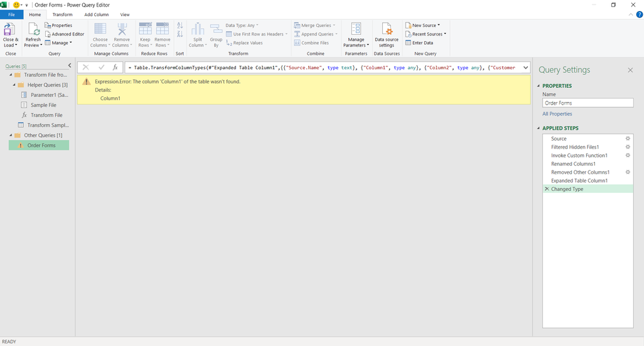This screenshot has height=346, width=644.
Task: Collapse the Queries pane with the chevron
Action: coord(70,66)
